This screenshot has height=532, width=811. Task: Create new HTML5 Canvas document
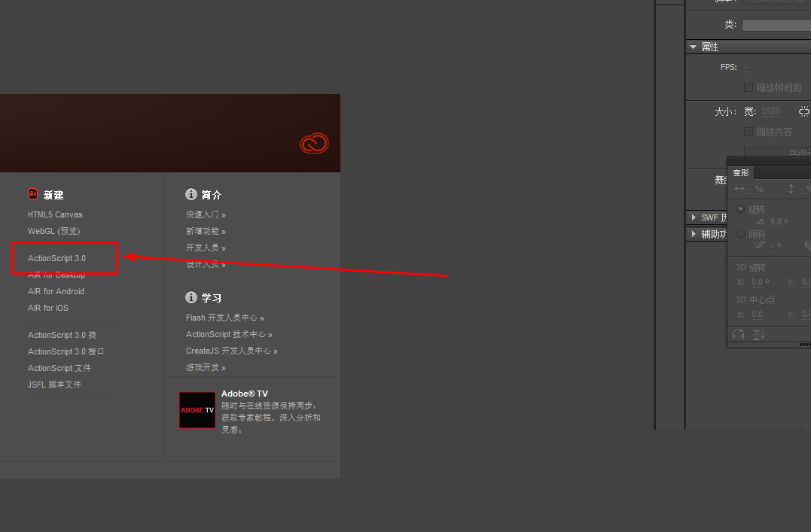click(x=55, y=214)
